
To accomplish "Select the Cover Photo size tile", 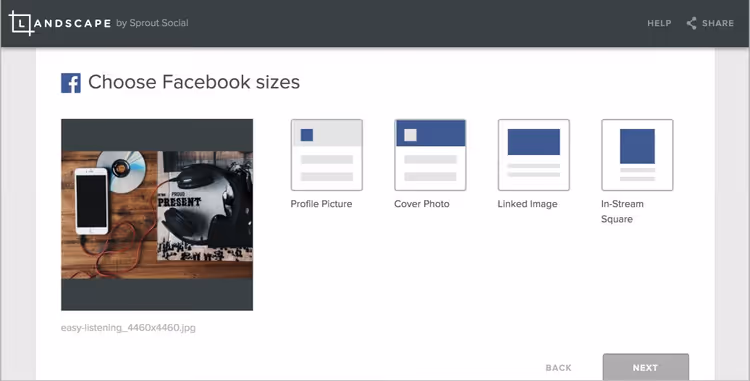I will tap(430, 155).
